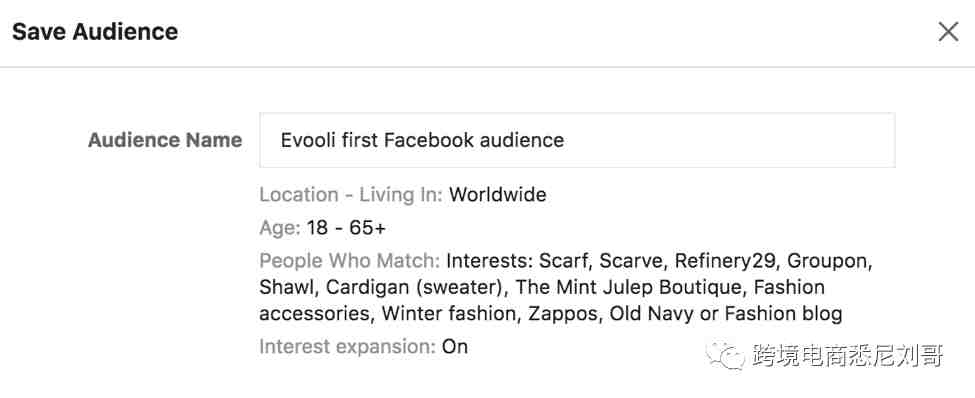Screen dimensions: 975x398
Task: Click the Refinery29 interest text
Action: (725, 261)
